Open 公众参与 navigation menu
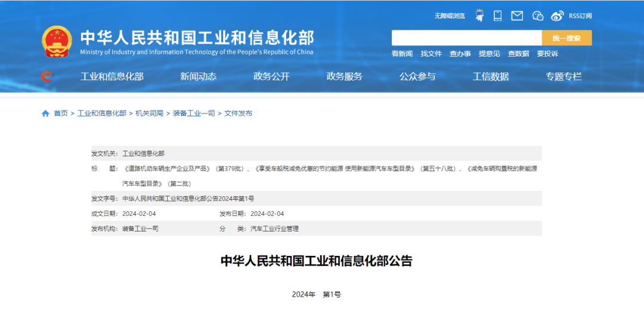This screenshot has width=644, height=321. [x=417, y=76]
